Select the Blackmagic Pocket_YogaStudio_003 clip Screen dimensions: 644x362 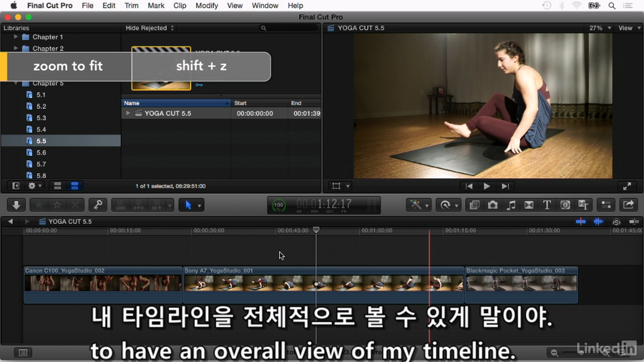[x=521, y=285]
